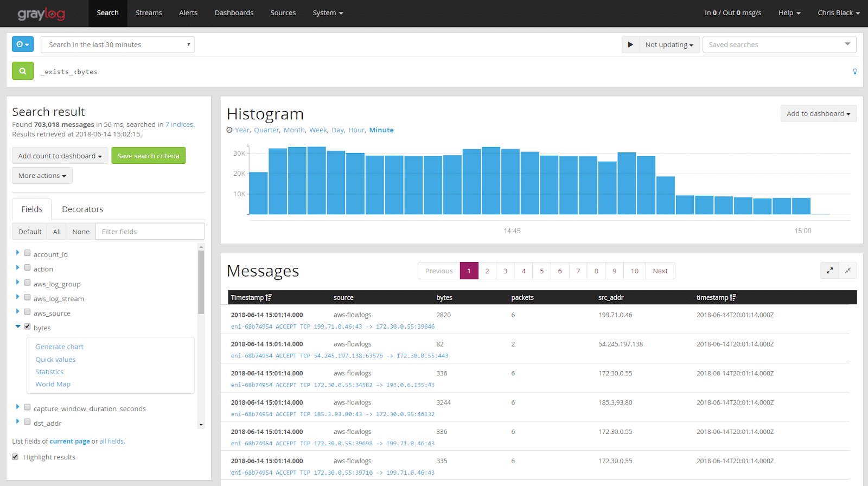The image size is (868, 486).
Task: Click into the Filter fields input
Action: (150, 232)
